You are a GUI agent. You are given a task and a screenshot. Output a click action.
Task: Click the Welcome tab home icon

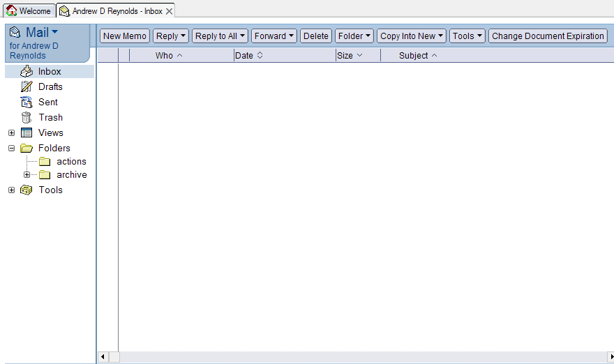11,11
